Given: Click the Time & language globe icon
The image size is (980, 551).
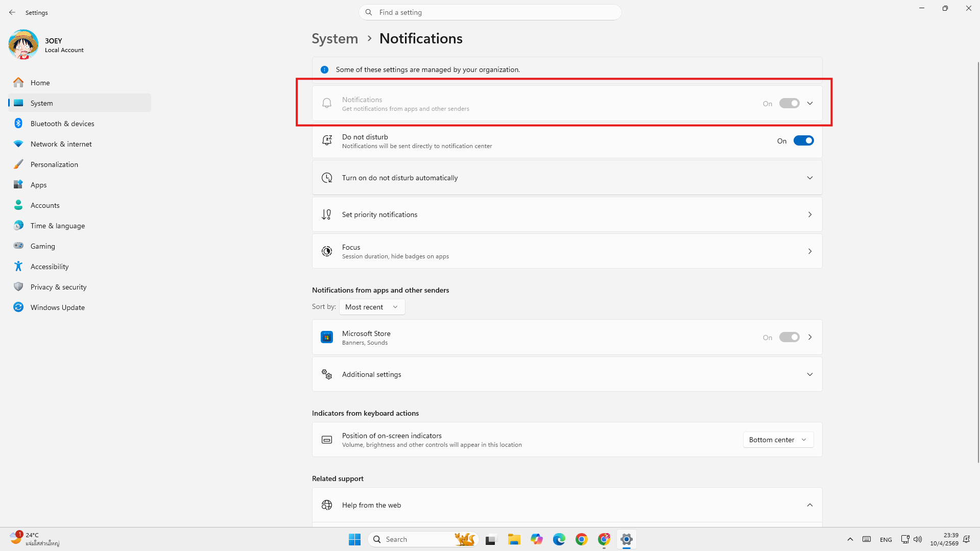Looking at the screenshot, I should click(18, 226).
